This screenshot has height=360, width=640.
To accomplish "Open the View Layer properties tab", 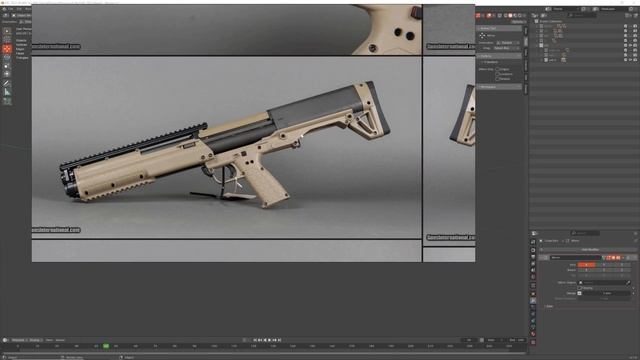I will [x=533, y=263].
